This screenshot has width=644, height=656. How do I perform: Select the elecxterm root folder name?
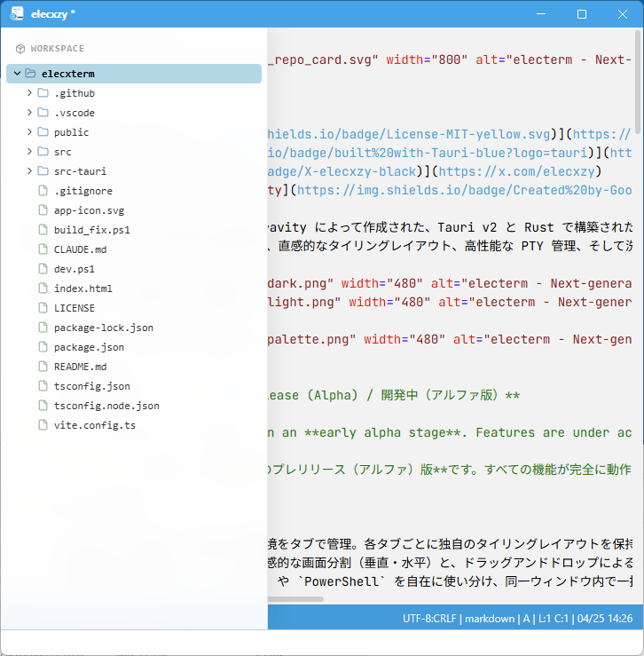(x=68, y=74)
